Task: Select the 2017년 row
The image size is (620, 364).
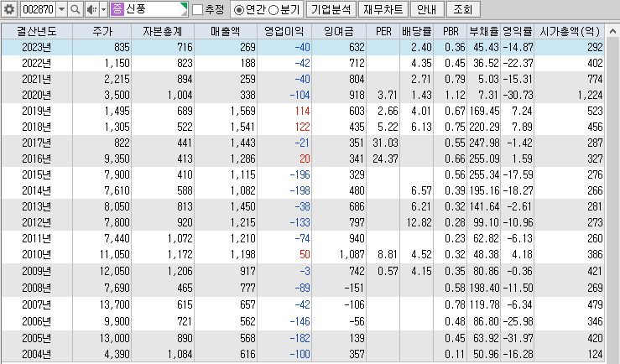Action: tap(303, 143)
